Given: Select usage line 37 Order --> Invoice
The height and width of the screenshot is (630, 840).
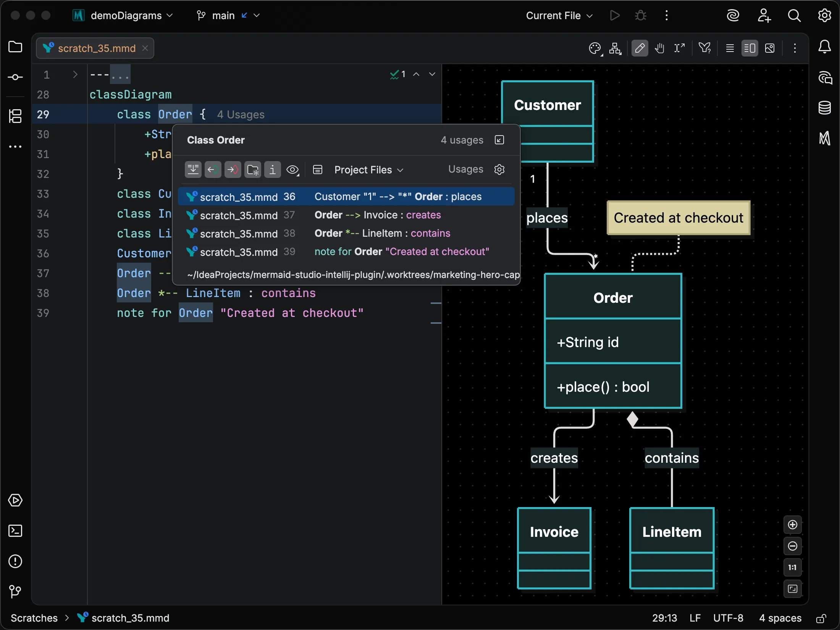Looking at the screenshot, I should [346, 215].
